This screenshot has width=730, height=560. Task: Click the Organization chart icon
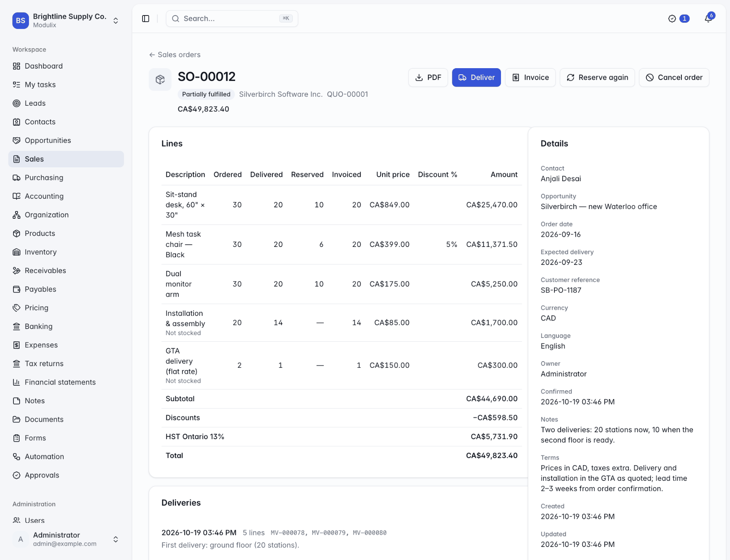click(16, 215)
